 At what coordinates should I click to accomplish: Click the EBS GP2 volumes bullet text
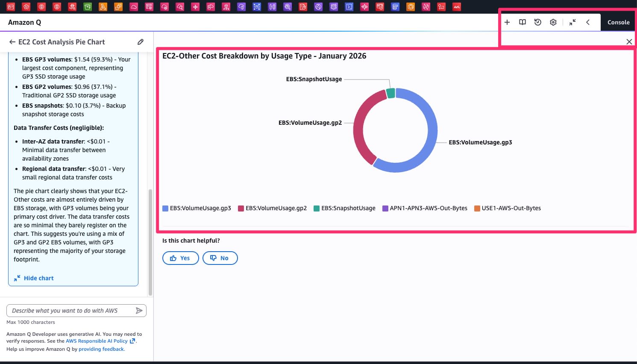coord(69,91)
